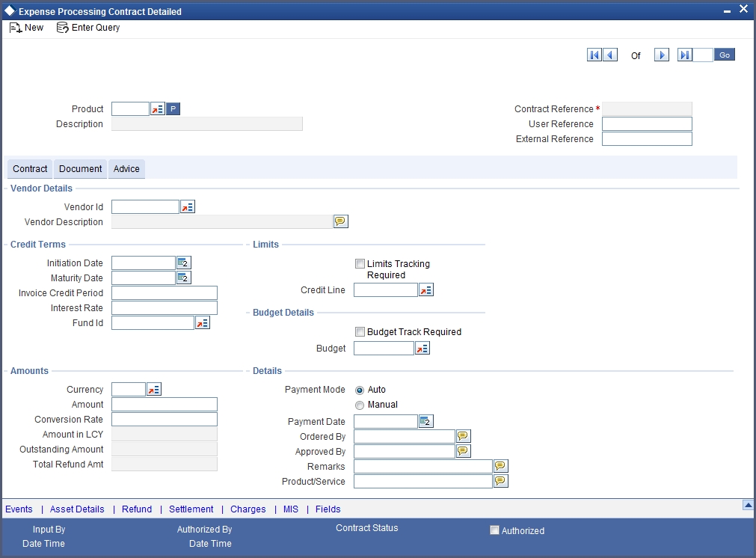Click the Enter Query icon

(62, 28)
